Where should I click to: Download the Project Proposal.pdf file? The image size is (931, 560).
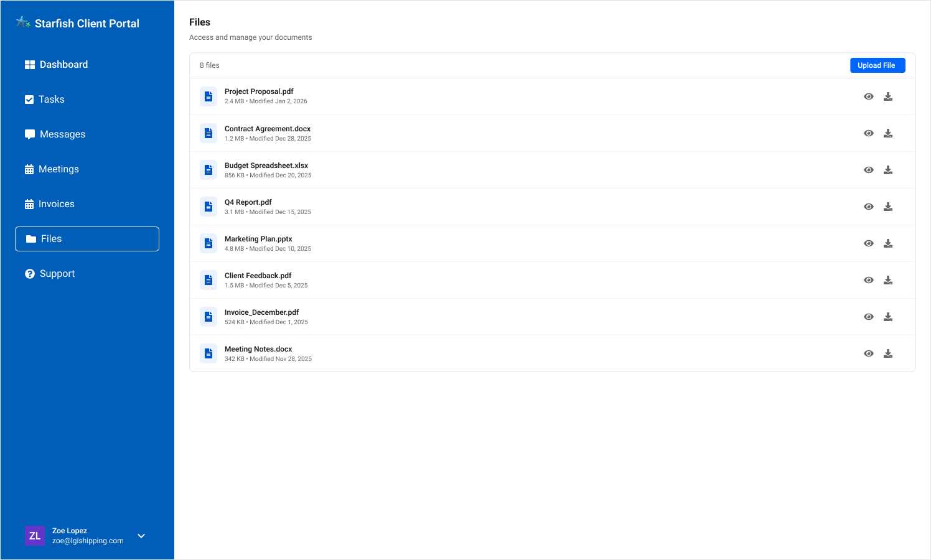click(888, 96)
